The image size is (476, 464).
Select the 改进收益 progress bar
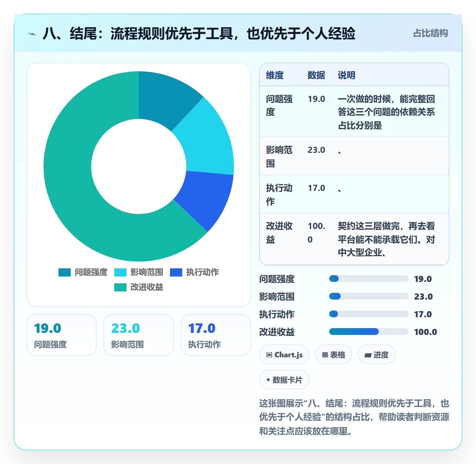(369, 332)
